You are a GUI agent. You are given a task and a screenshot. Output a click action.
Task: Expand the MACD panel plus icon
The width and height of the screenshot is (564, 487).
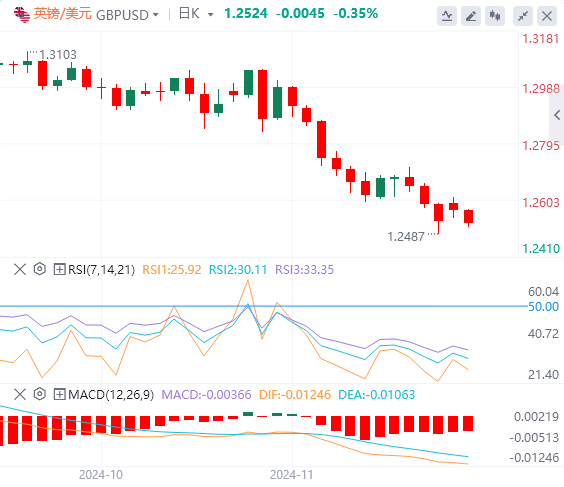59,394
